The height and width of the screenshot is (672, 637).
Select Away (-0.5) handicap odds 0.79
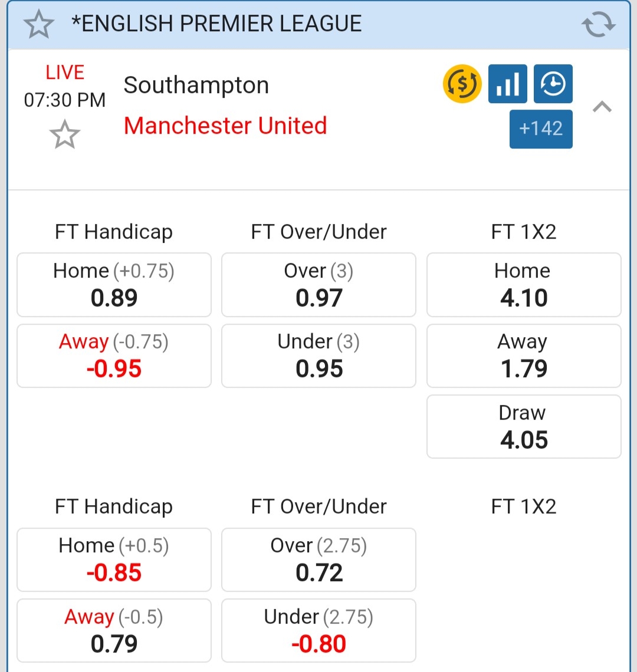(114, 630)
